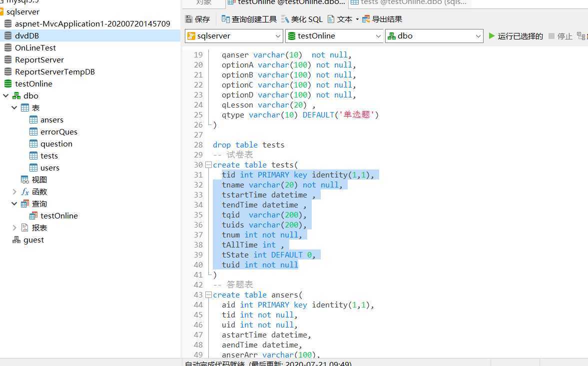Click the tests table icon in tree
Image resolution: width=588 pixels, height=366 pixels.
pyautogui.click(x=33, y=156)
